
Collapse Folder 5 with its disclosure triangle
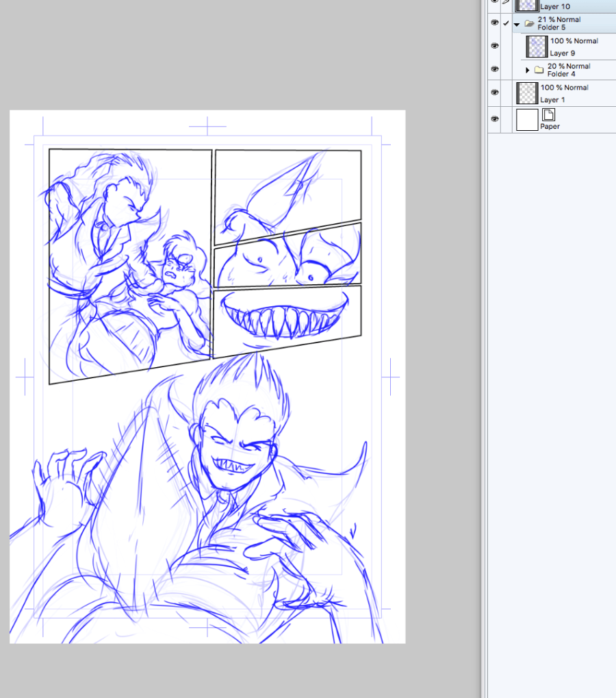(x=517, y=23)
